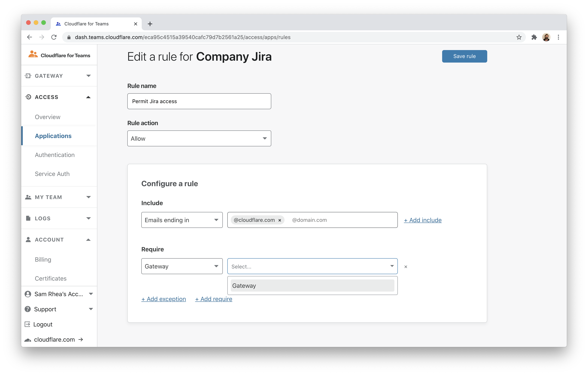Click the Add exception link
Viewport: 588px width, 375px height.
(x=163, y=299)
